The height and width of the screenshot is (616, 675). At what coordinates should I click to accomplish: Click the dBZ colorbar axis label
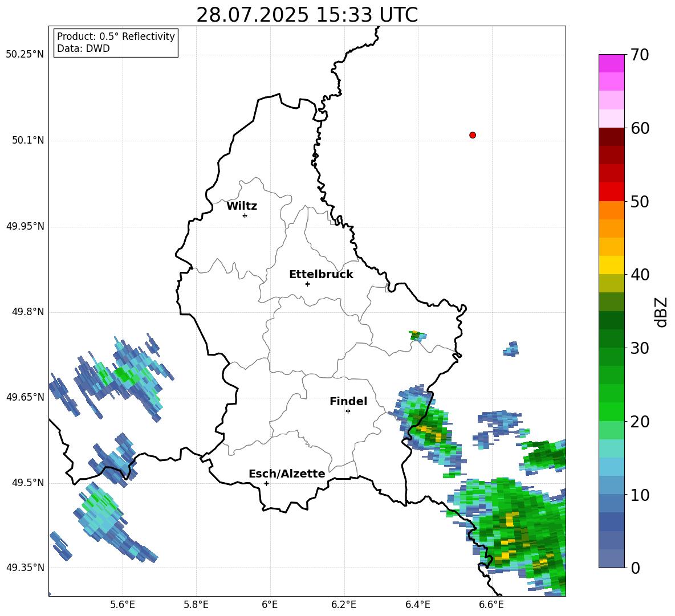pos(662,312)
